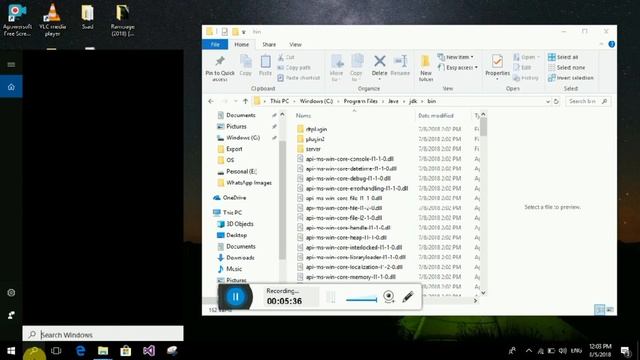The width and height of the screenshot is (640, 360).
Task: Open Properties from the ribbon
Action: [497, 66]
